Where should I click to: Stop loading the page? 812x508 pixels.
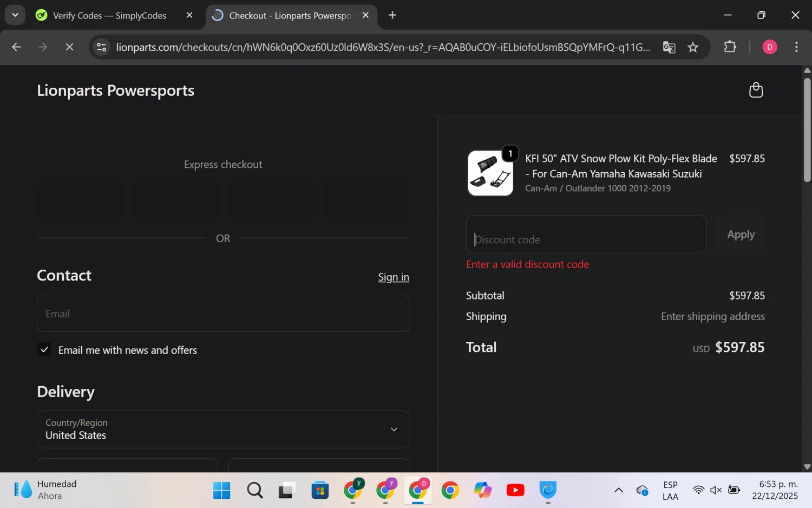(69, 47)
